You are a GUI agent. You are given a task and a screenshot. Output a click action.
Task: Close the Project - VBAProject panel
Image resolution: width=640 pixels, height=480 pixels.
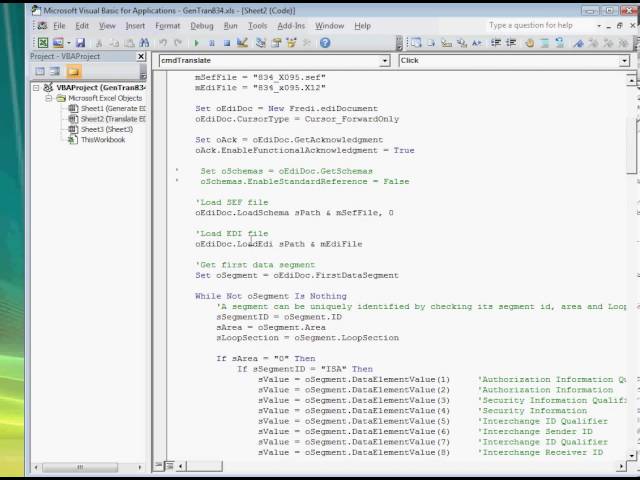141,56
